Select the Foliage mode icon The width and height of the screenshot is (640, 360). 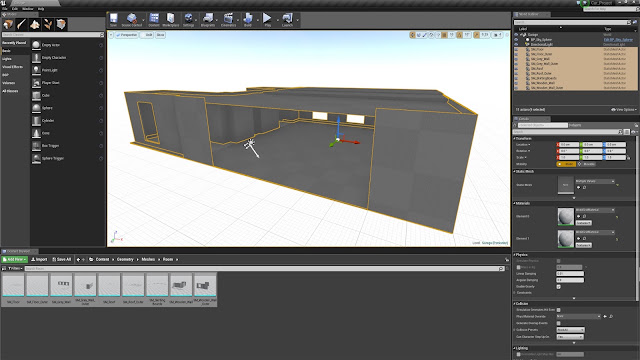point(48,24)
